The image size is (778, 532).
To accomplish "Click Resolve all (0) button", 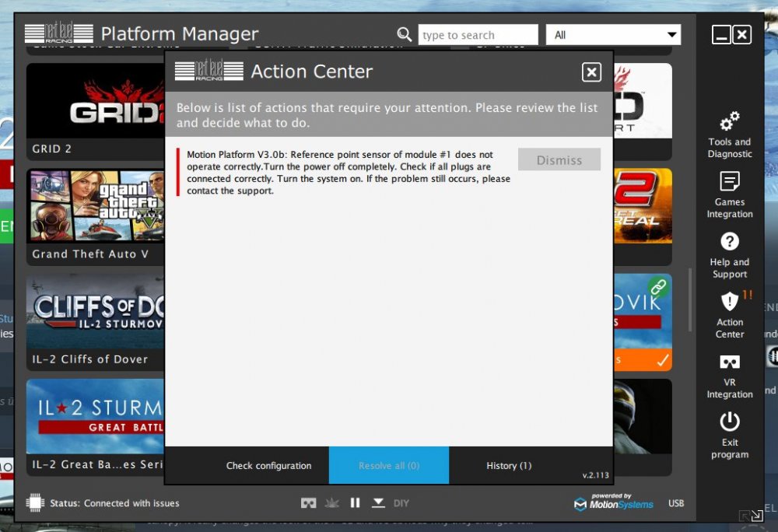I will (389, 465).
